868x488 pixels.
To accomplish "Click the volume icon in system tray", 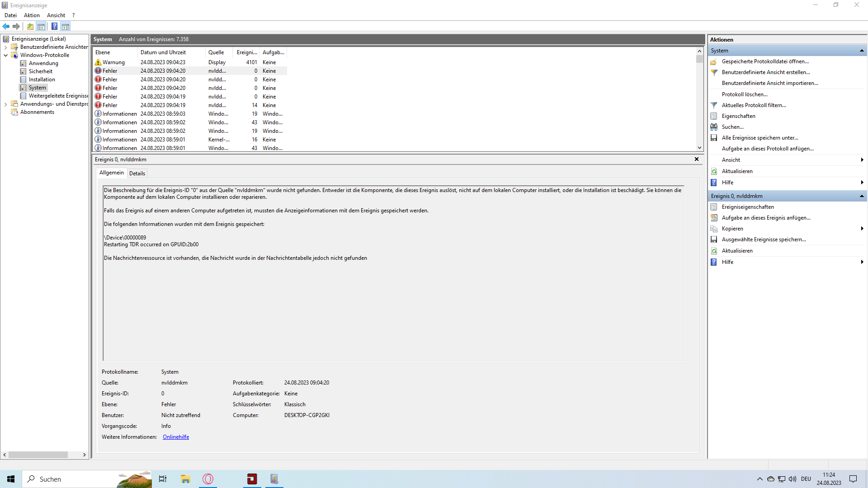I will click(793, 479).
